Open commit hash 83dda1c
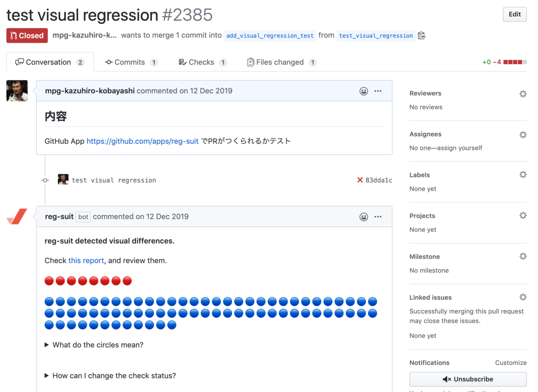 379,180
